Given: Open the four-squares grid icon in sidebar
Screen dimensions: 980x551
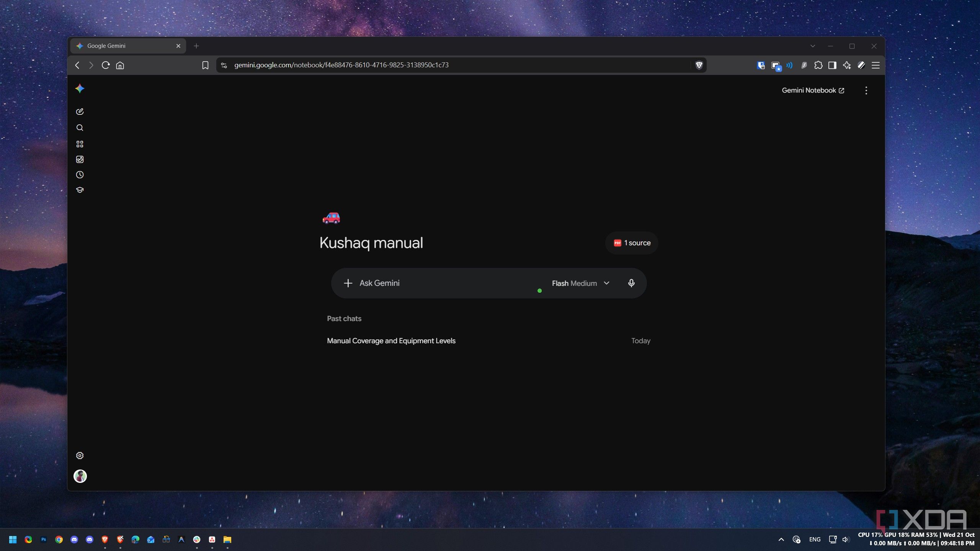Looking at the screenshot, I should 80,144.
